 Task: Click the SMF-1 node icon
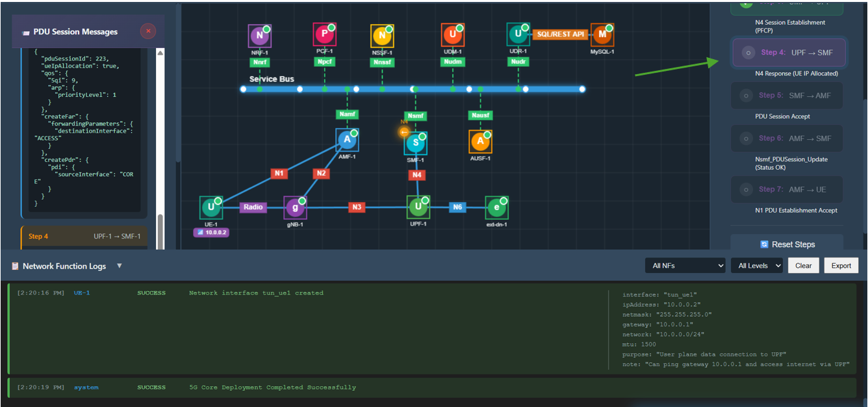point(416,143)
